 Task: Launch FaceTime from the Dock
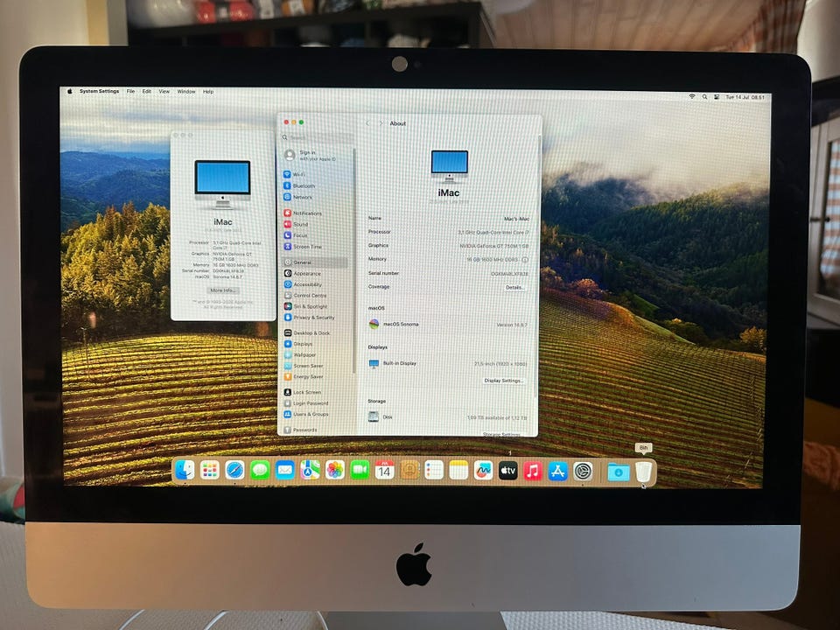click(x=360, y=471)
